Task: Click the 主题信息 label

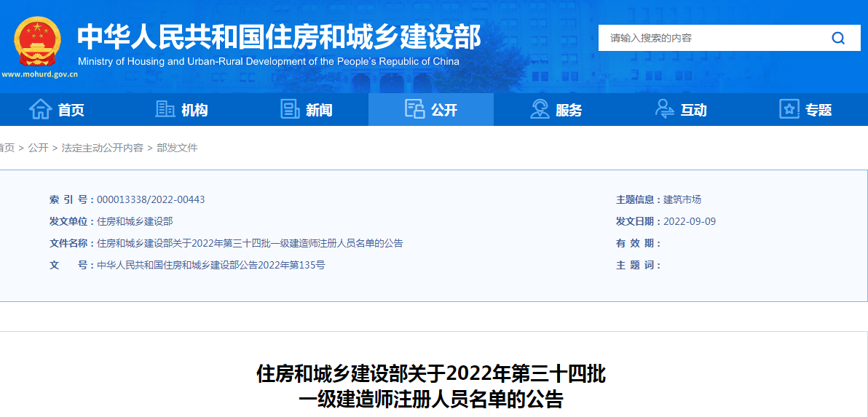Action: tap(639, 199)
